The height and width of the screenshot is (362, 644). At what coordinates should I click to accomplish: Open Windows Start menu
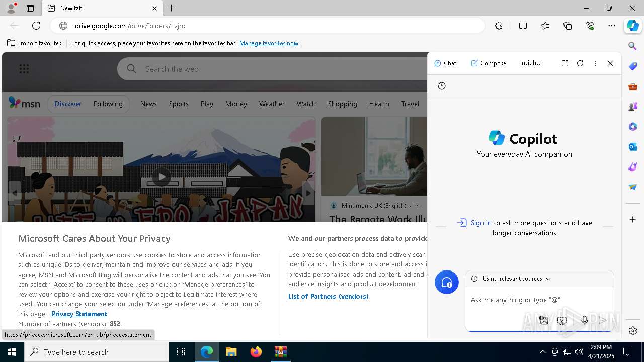(x=12, y=352)
